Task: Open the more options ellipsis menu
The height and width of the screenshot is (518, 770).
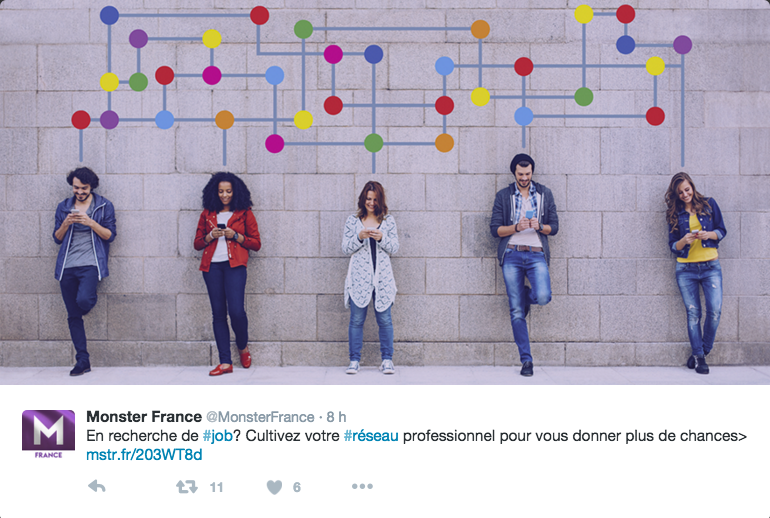Action: pyautogui.click(x=362, y=487)
